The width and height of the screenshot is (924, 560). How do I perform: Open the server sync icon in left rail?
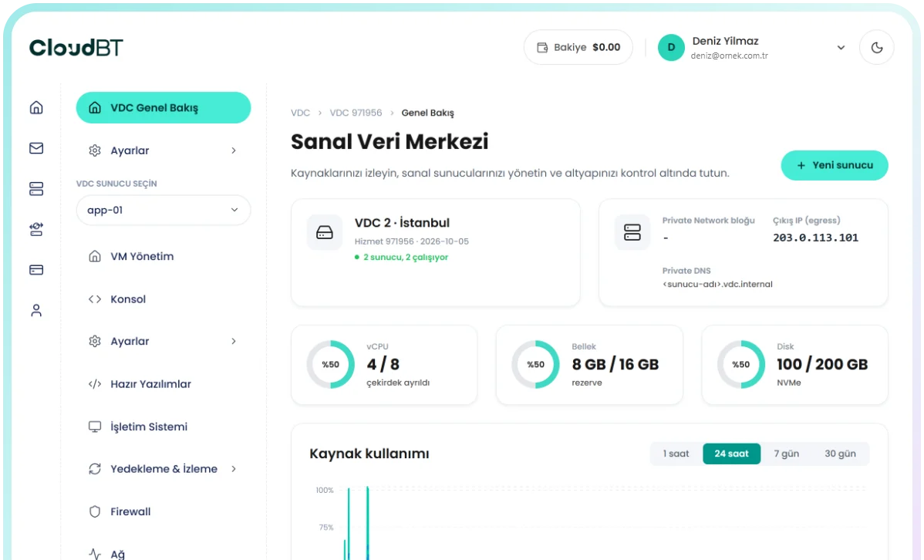coord(36,229)
